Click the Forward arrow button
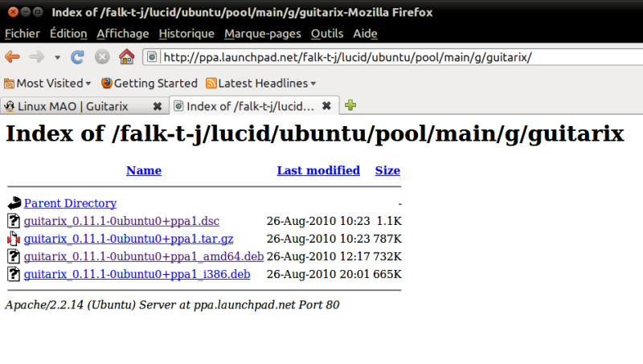Viewport: 643px width, 364px height. (37, 57)
